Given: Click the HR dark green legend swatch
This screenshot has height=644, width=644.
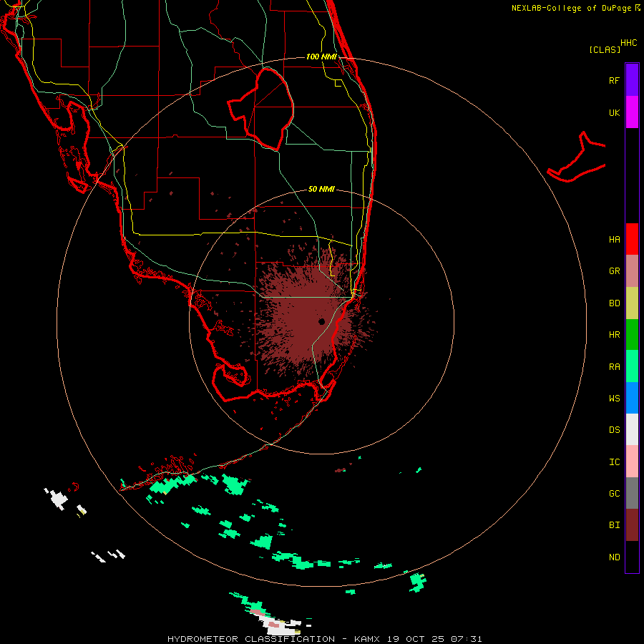Looking at the screenshot, I should click(x=632, y=334).
